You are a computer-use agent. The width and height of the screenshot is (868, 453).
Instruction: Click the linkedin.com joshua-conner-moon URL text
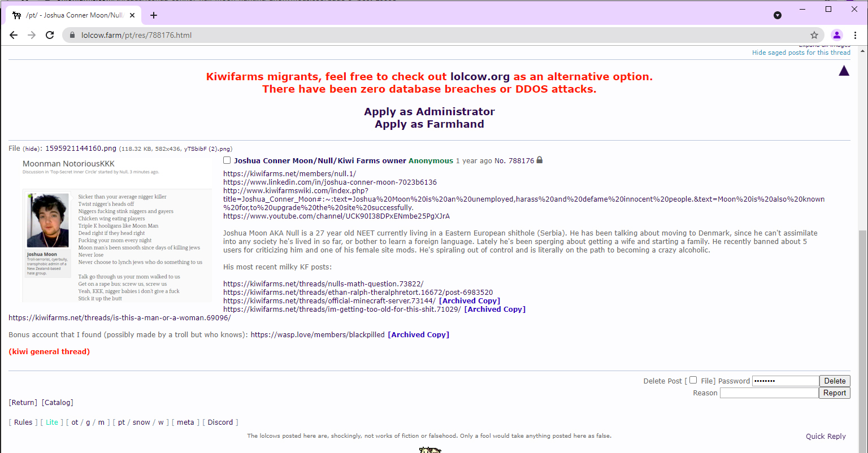pyautogui.click(x=330, y=182)
